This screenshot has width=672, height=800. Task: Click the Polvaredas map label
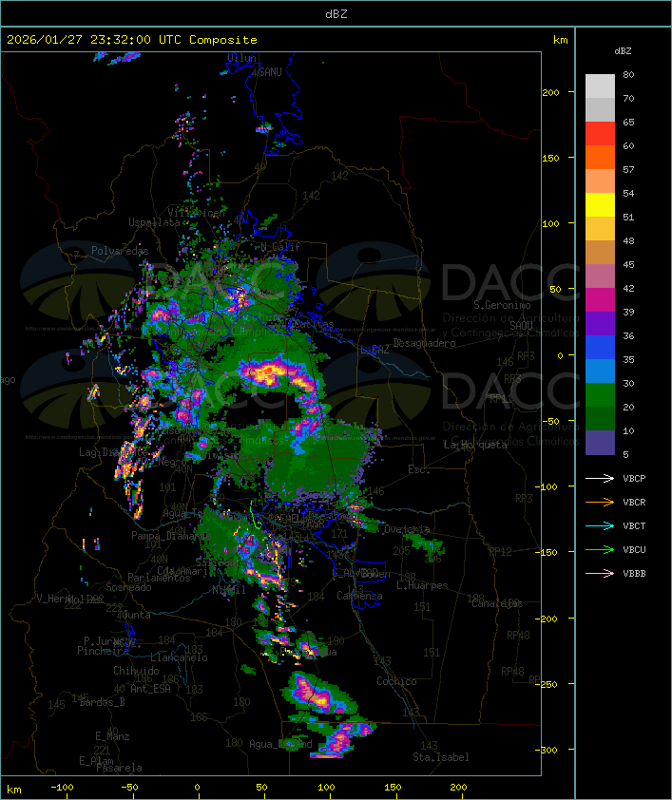coord(120,251)
